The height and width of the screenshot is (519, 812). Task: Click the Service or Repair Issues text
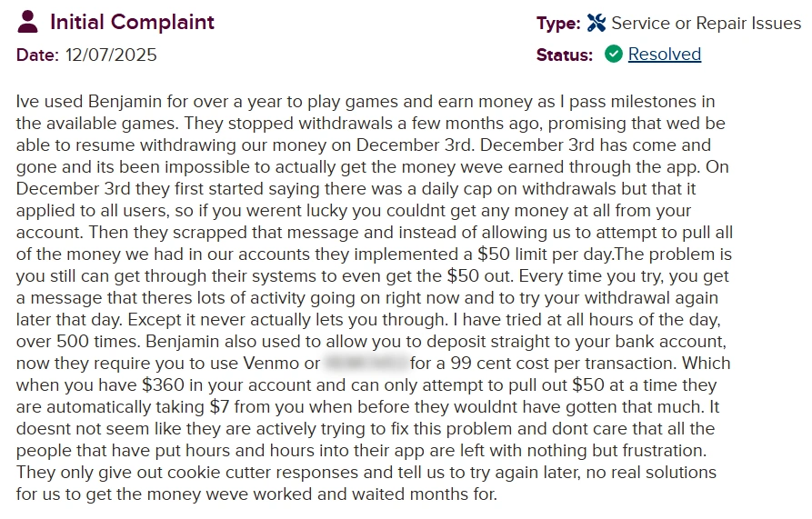(x=706, y=24)
